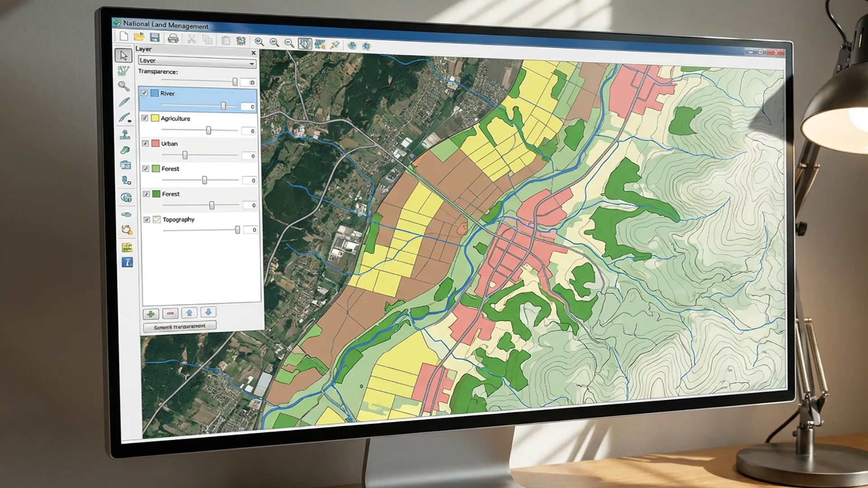
Task: Uncheck the River layer checkbox
Action: (144, 93)
